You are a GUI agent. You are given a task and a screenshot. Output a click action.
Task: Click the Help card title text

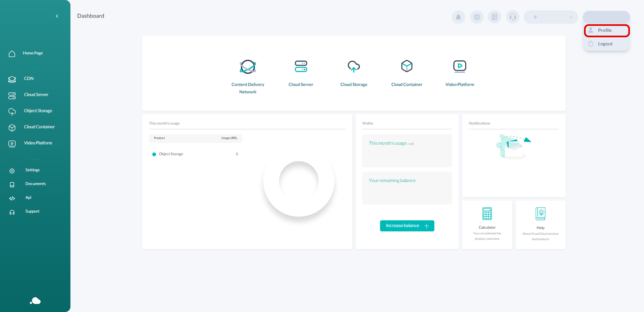(540, 228)
